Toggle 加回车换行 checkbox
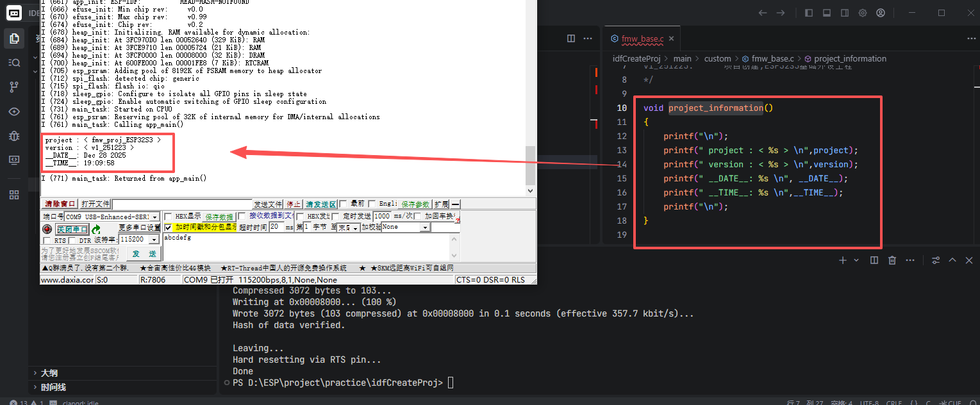 coord(417,217)
